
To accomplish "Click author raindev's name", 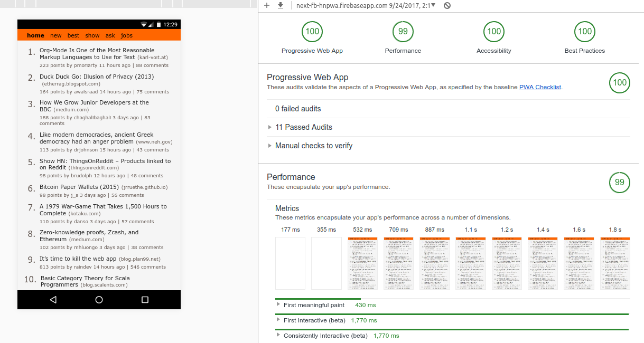I will tap(83, 267).
